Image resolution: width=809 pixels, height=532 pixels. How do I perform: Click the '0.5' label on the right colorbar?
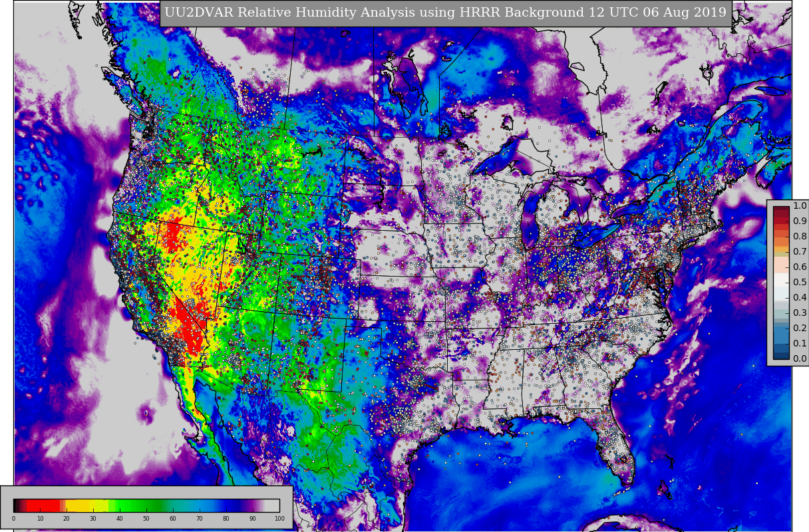click(800, 282)
